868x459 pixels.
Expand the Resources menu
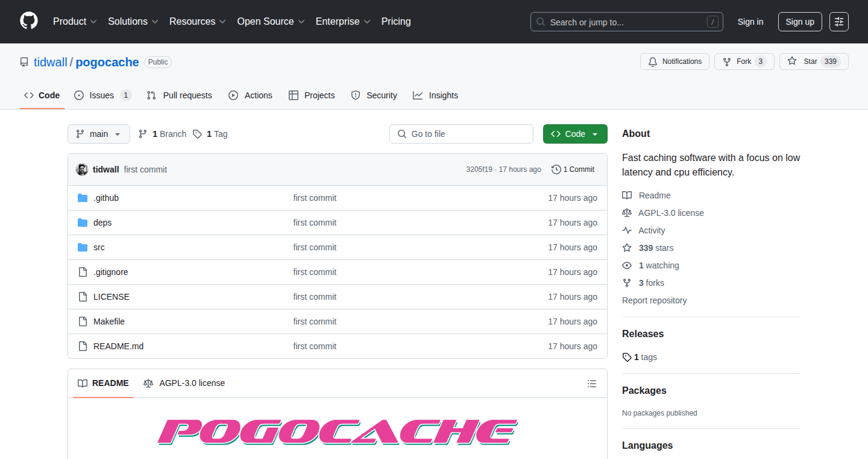coord(198,21)
